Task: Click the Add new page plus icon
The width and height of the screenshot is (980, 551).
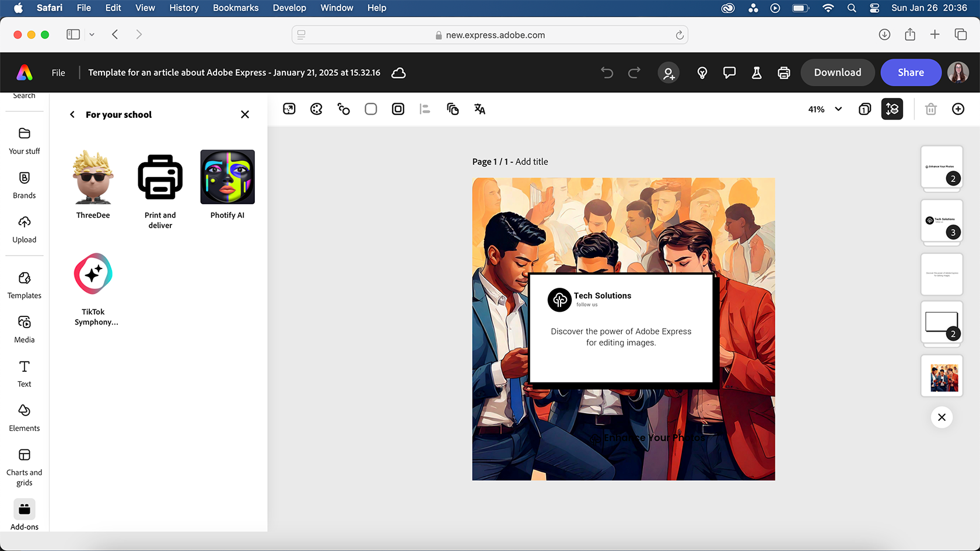Action: click(958, 109)
